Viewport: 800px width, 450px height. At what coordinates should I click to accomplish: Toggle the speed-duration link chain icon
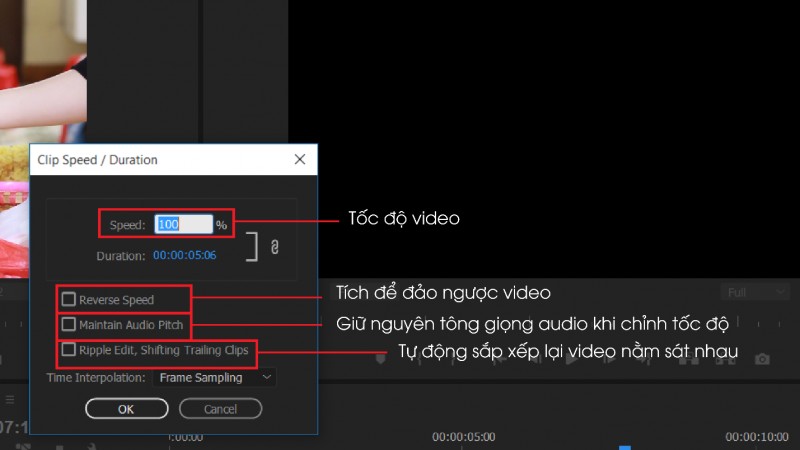pyautogui.click(x=274, y=247)
